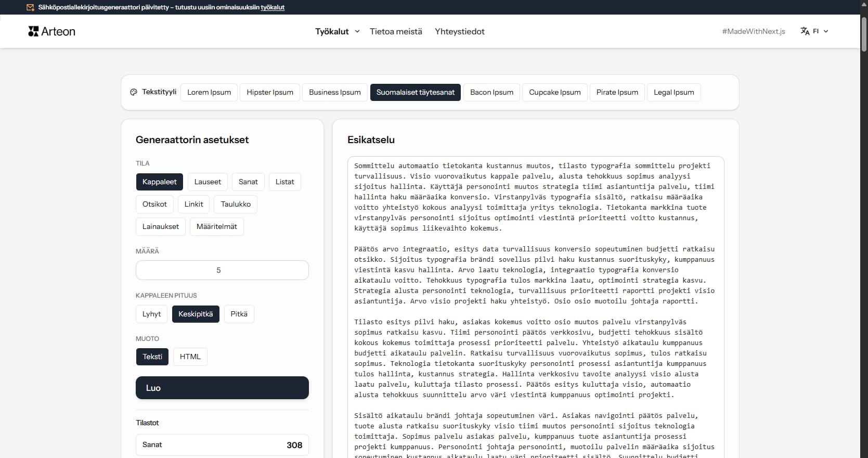This screenshot has width=868, height=458.
Task: Set paragraph length to Lyhyt
Action: click(x=152, y=314)
